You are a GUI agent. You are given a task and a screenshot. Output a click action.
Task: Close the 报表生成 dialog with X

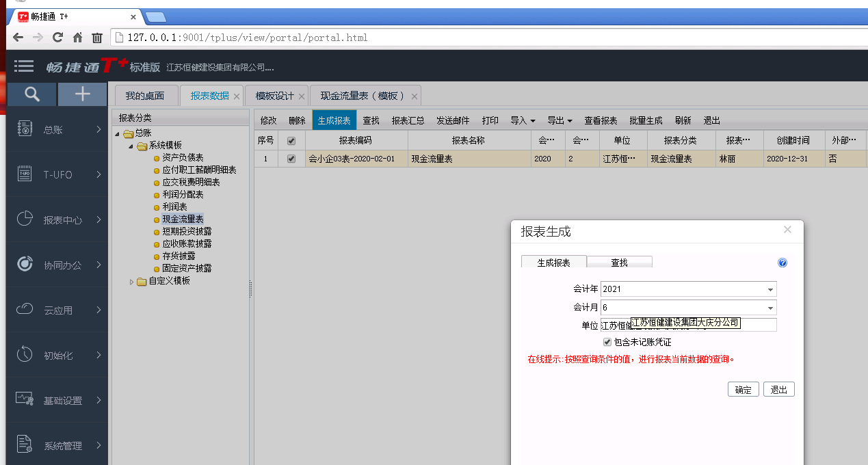click(787, 230)
